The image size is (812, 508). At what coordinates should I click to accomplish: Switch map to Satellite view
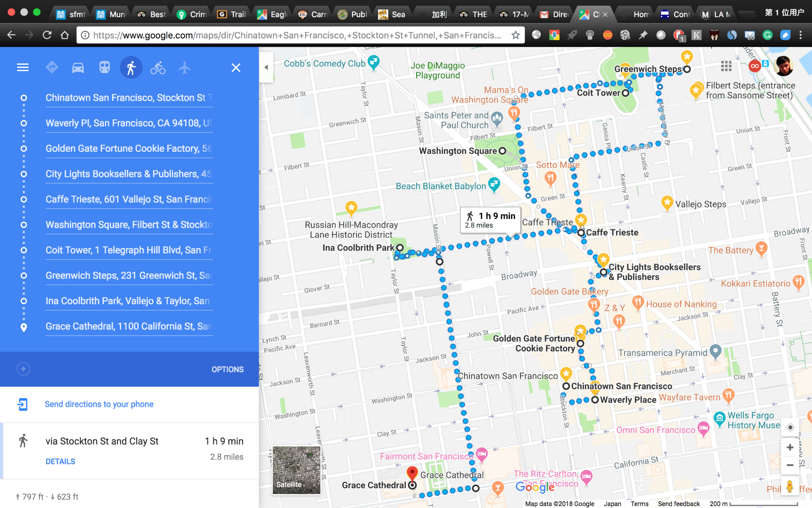(296, 470)
